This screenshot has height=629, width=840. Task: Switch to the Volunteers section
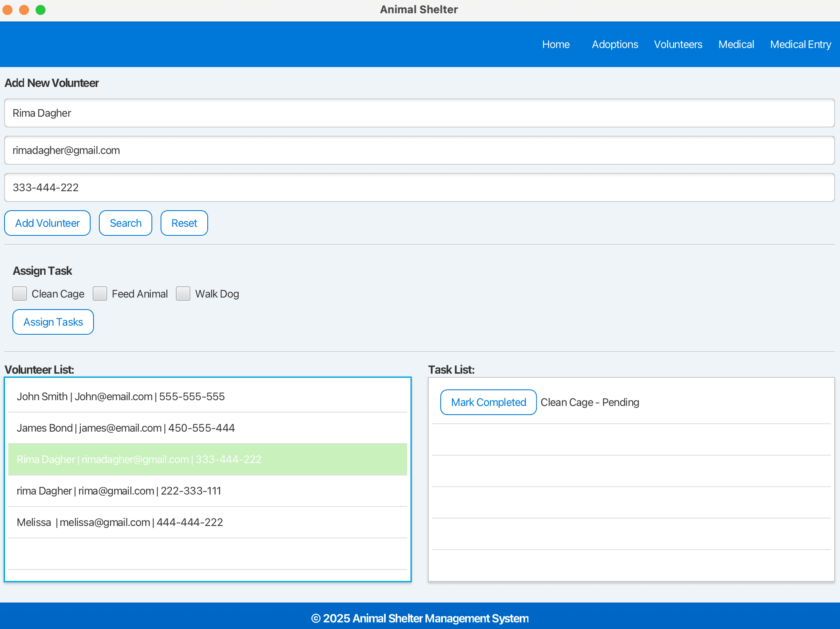pyautogui.click(x=678, y=44)
